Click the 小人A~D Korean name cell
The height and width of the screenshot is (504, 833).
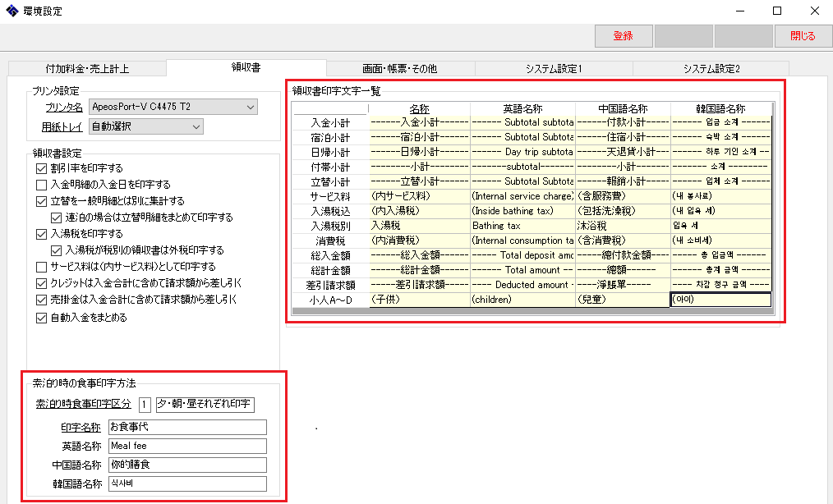tap(720, 300)
